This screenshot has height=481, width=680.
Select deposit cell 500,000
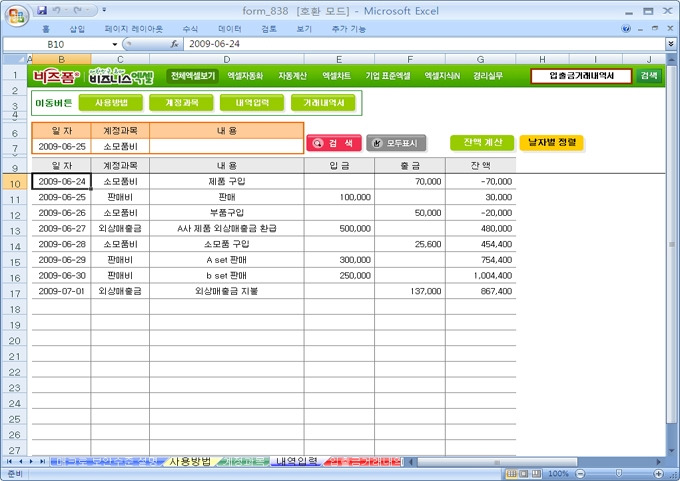click(x=339, y=229)
